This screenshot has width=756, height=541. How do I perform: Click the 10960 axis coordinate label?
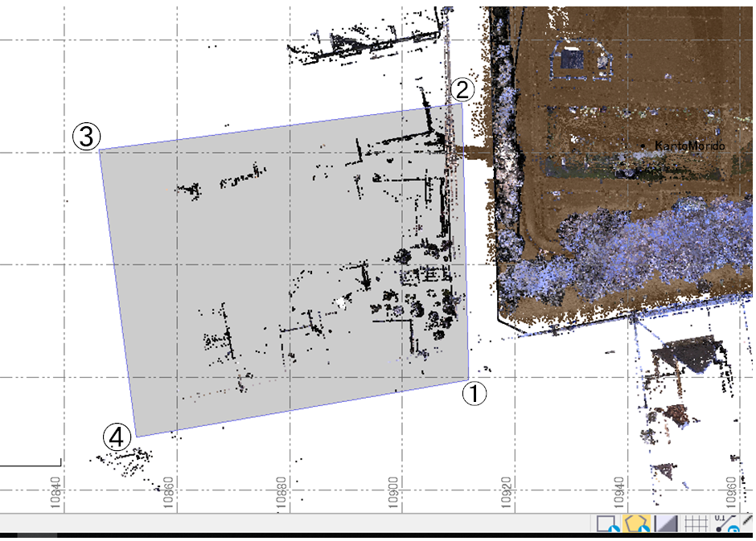pyautogui.click(x=731, y=492)
